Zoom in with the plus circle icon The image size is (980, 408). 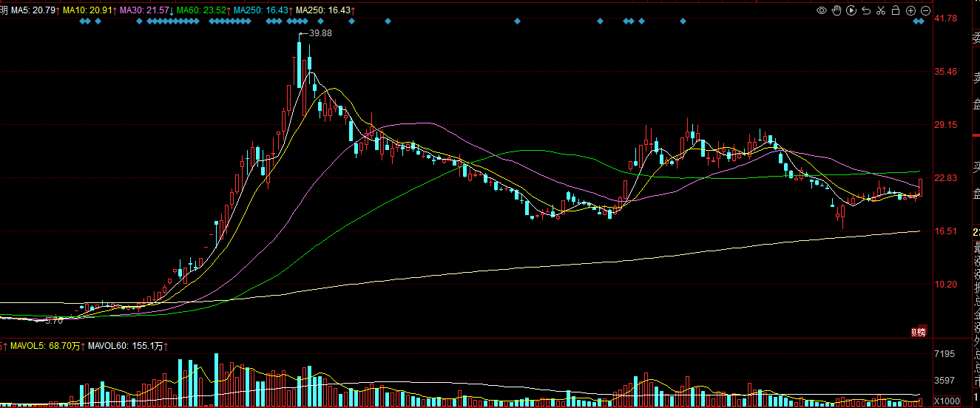pyautogui.click(x=910, y=10)
